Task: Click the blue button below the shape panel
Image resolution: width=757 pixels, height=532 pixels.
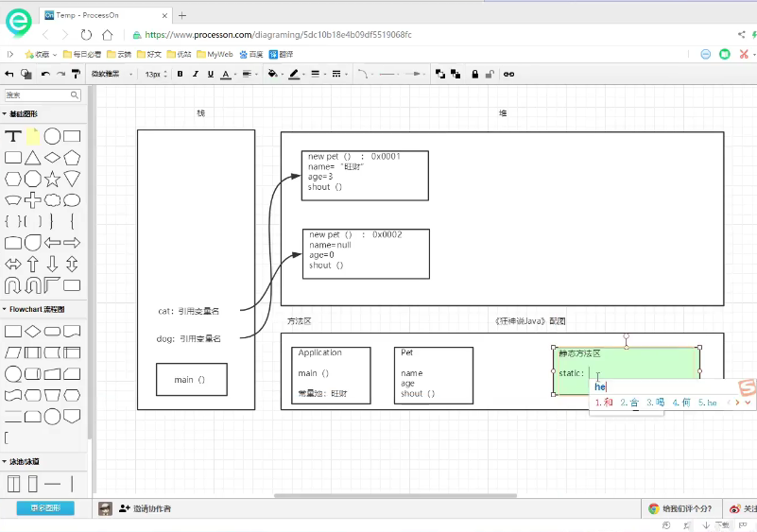Action: 44,508
